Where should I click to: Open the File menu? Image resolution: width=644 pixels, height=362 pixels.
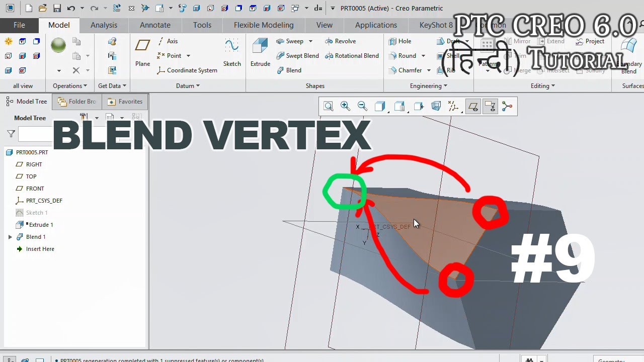click(19, 25)
